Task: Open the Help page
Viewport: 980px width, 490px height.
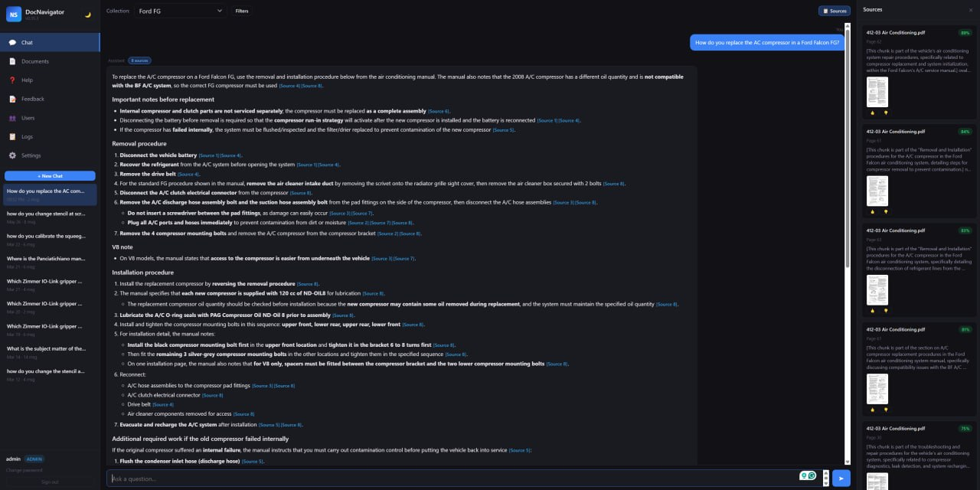Action: point(50,80)
